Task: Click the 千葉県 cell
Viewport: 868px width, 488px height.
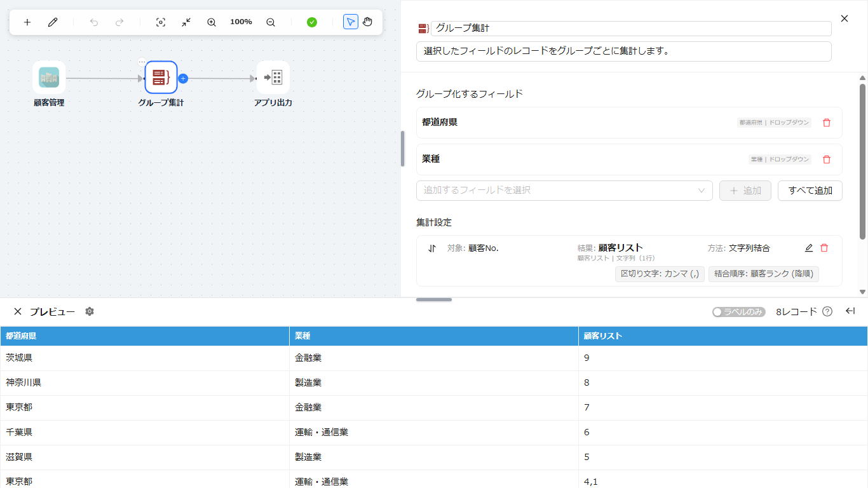Action: [145, 433]
